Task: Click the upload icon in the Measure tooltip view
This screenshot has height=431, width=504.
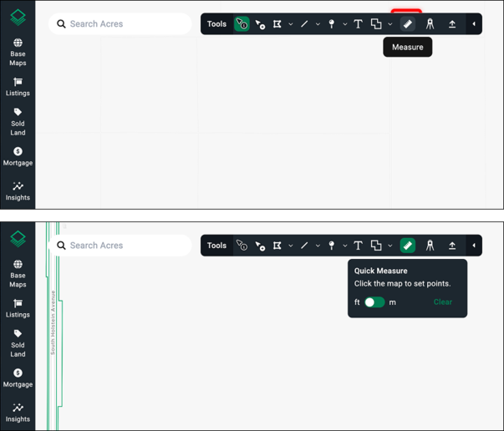Action: 452,23
